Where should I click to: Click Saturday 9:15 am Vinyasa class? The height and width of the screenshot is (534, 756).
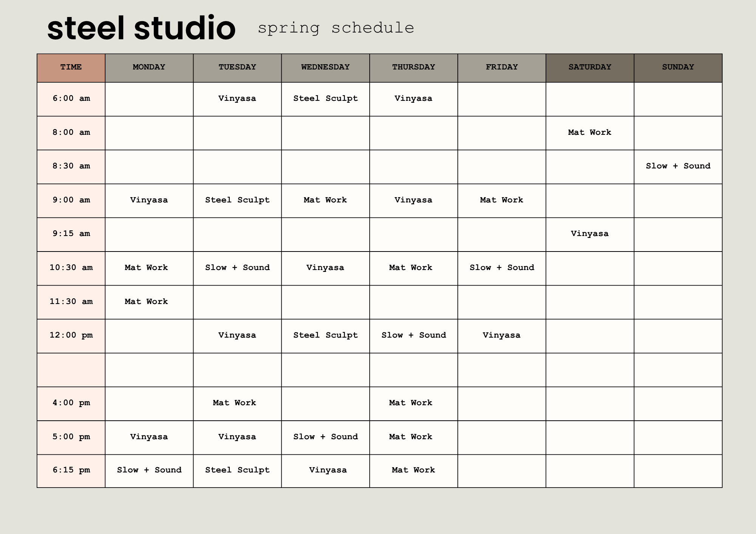click(590, 234)
